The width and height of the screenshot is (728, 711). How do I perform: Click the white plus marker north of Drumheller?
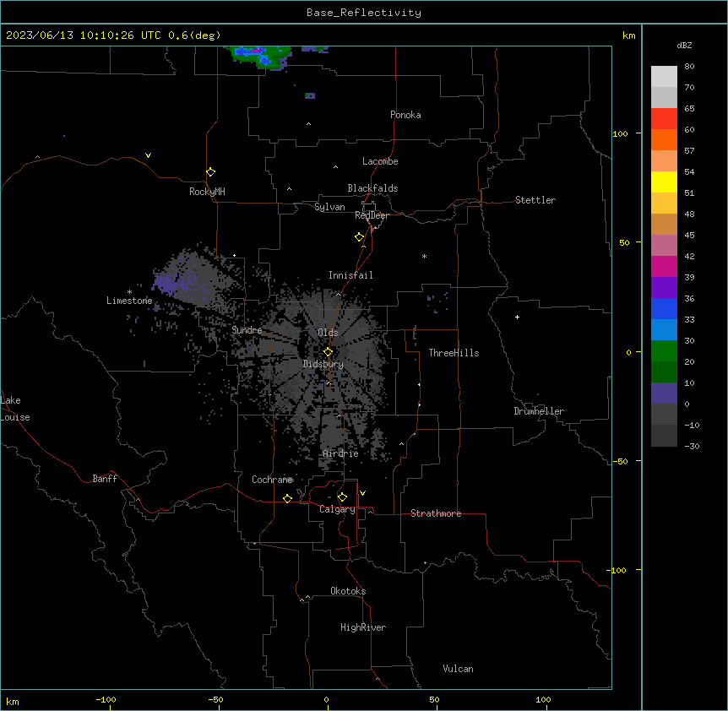(x=517, y=317)
